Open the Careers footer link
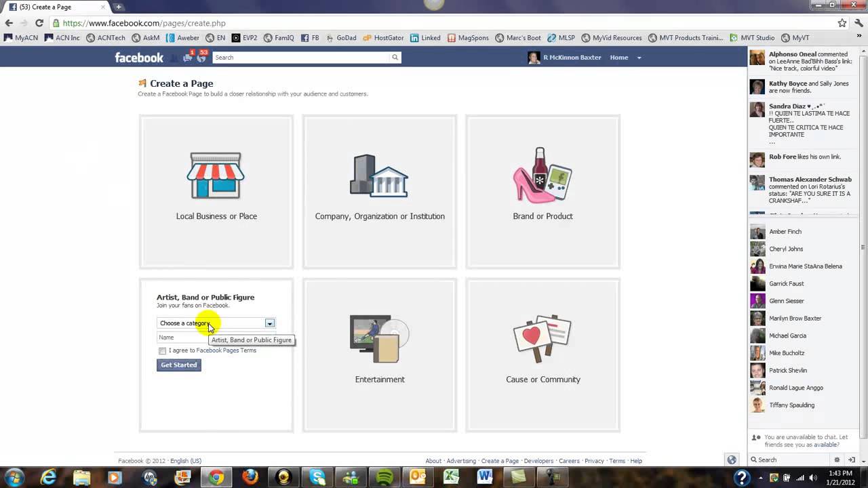The height and width of the screenshot is (488, 868). tap(569, 461)
